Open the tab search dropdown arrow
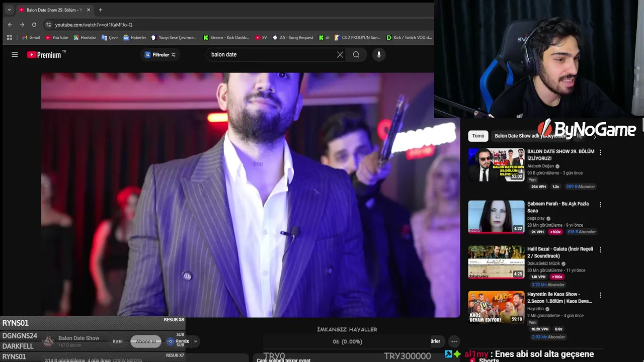The image size is (644, 362). (x=9, y=10)
